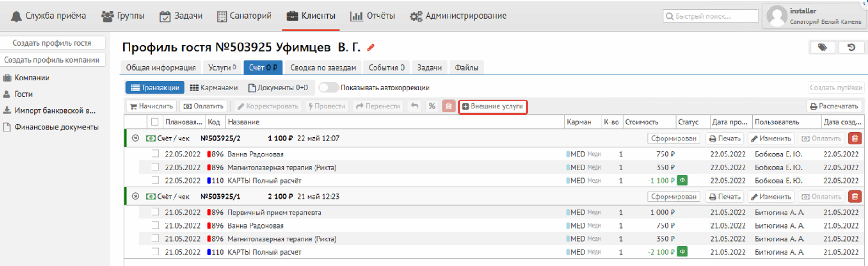Image resolution: width=868 pixels, height=266 pixels.
Task: Collapse the invoice №503925/1 group
Action: click(136, 197)
